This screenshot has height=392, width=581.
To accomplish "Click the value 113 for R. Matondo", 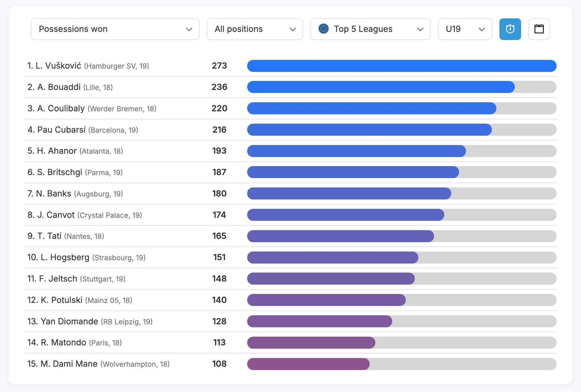I will 219,343.
